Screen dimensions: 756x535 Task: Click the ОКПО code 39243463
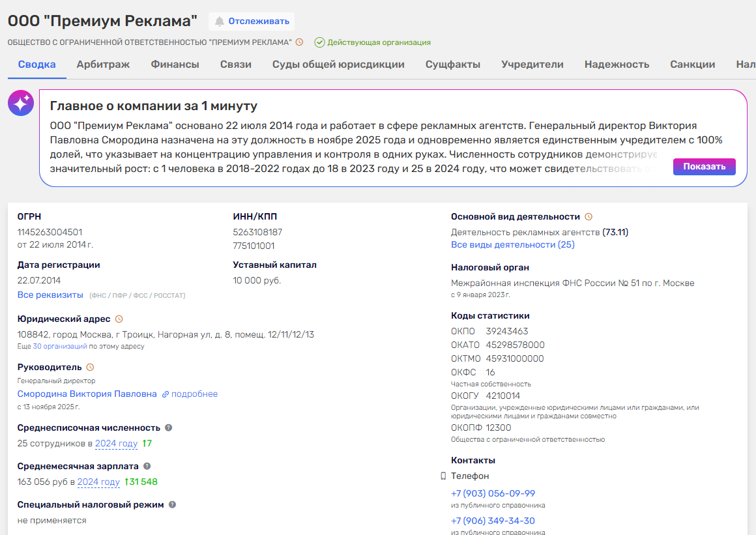point(507,332)
